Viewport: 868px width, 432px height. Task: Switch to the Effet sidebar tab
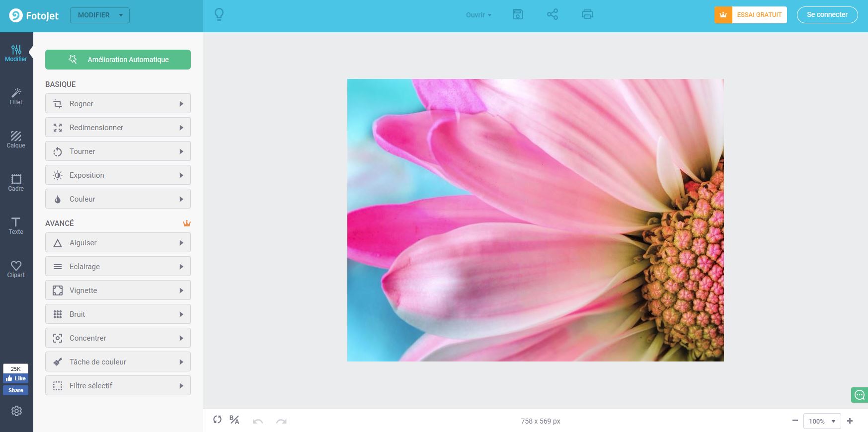[x=16, y=96]
